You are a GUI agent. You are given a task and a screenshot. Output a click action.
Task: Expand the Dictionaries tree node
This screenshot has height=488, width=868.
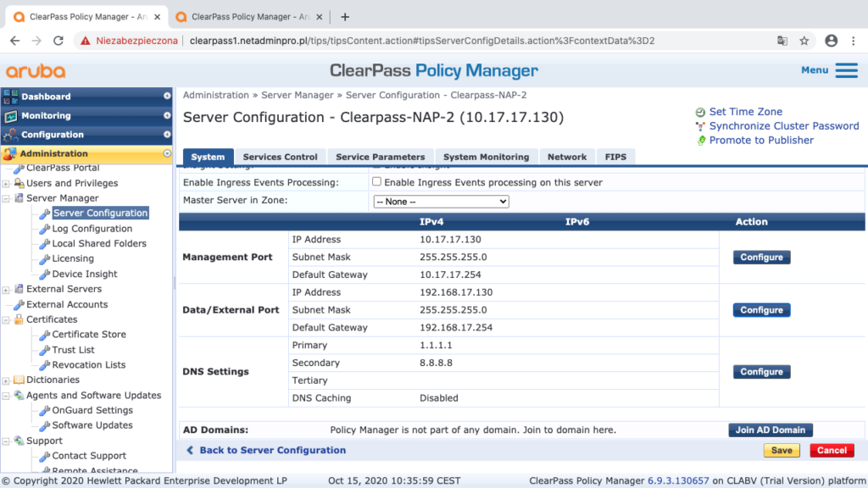tap(6, 380)
